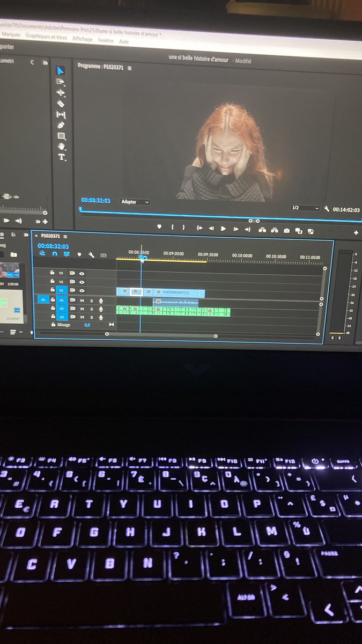Select the P1020380.MOV video clip
362x644 pixels.
click(x=175, y=292)
